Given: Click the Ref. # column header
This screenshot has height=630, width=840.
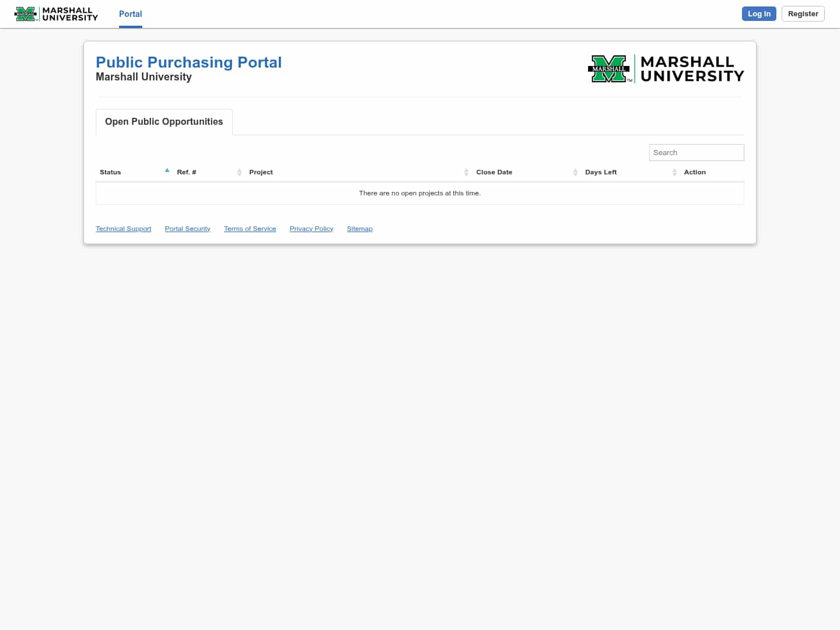Looking at the screenshot, I should pyautogui.click(x=187, y=172).
